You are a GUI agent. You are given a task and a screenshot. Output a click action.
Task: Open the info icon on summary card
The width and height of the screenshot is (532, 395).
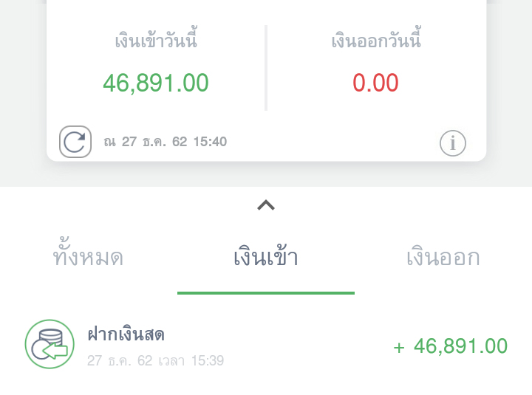click(453, 143)
